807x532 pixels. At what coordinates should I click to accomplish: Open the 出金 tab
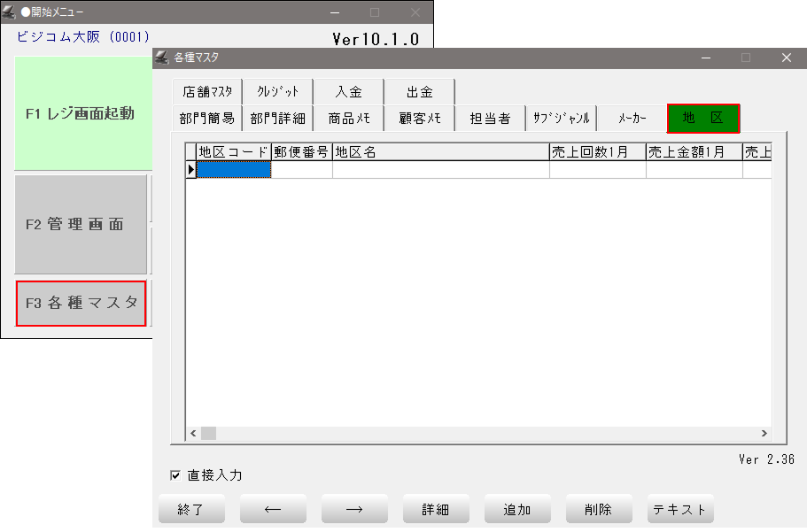coord(420,91)
